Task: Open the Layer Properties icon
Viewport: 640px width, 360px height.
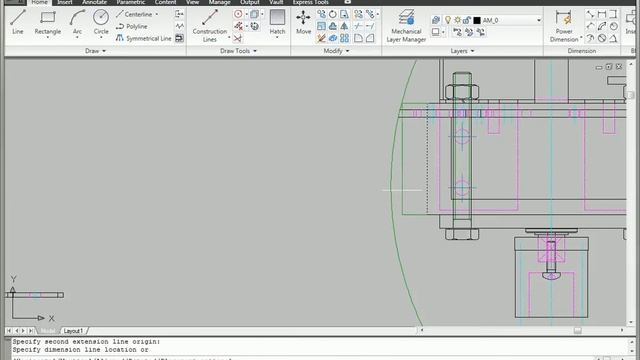Action: pos(436,20)
